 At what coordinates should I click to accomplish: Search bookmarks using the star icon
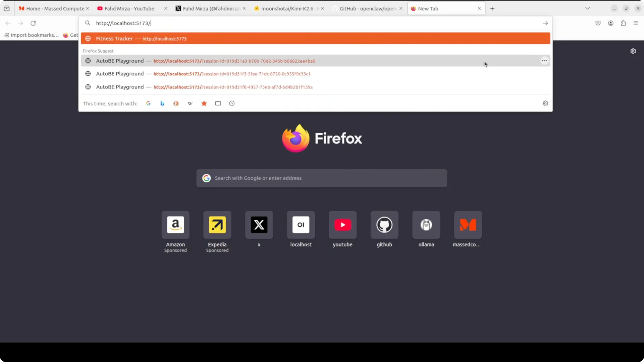point(204,103)
